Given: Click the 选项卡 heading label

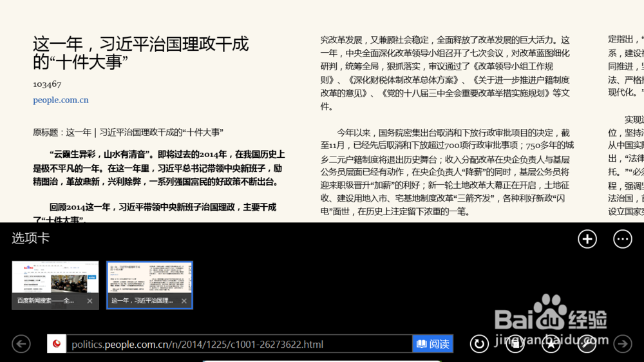Looking at the screenshot, I should pos(31,238).
